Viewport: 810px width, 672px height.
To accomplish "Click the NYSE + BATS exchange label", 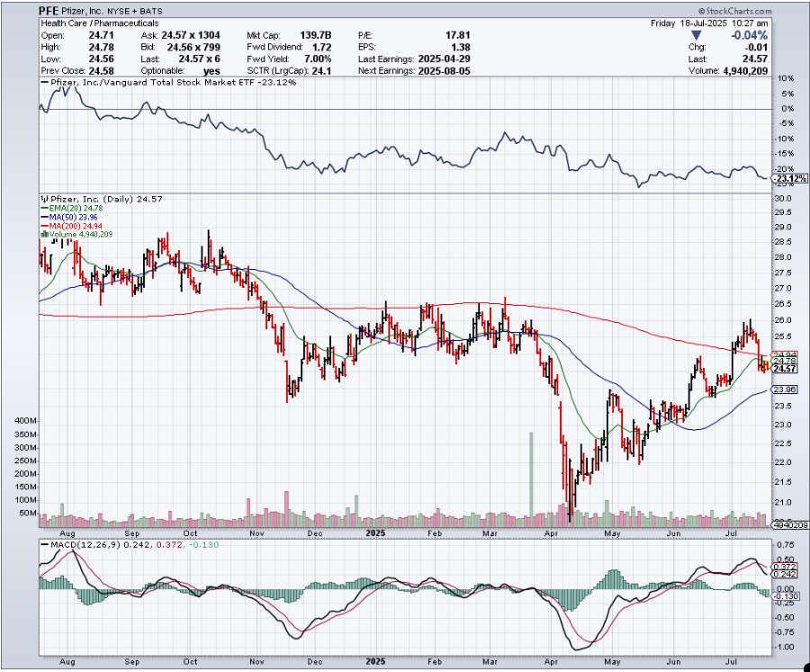I will tap(135, 11).
